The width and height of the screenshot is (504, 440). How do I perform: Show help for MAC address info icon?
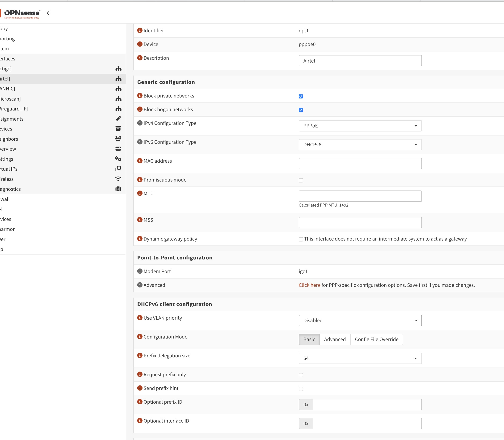point(140,161)
